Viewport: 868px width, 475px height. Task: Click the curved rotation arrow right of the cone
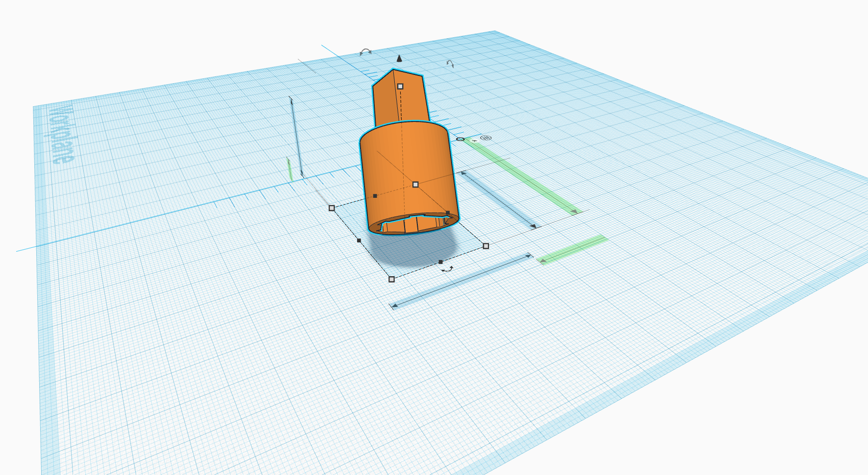[450, 63]
